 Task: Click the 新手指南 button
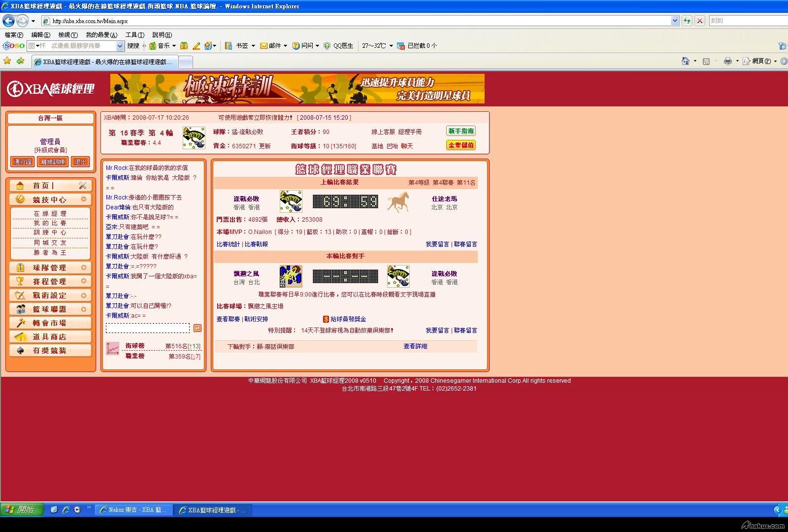point(461,131)
